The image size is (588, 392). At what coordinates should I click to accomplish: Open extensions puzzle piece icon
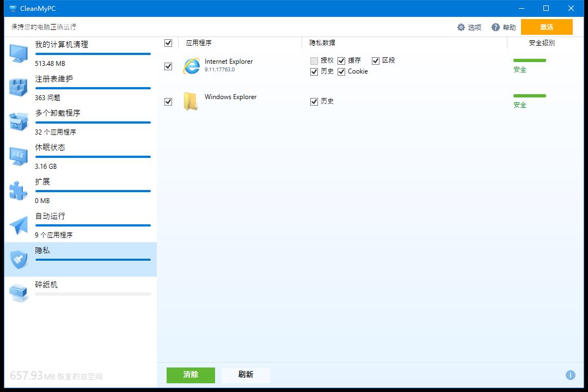pos(19,191)
